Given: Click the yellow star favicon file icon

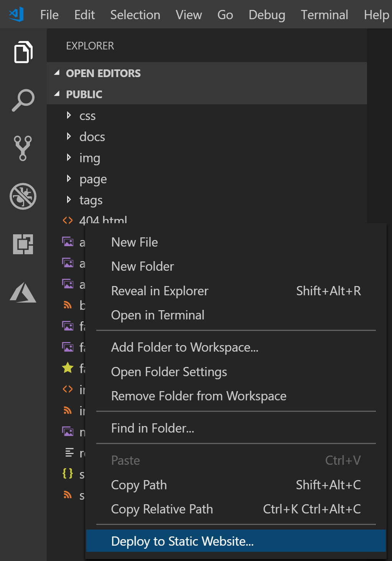Looking at the screenshot, I should pos(68,368).
